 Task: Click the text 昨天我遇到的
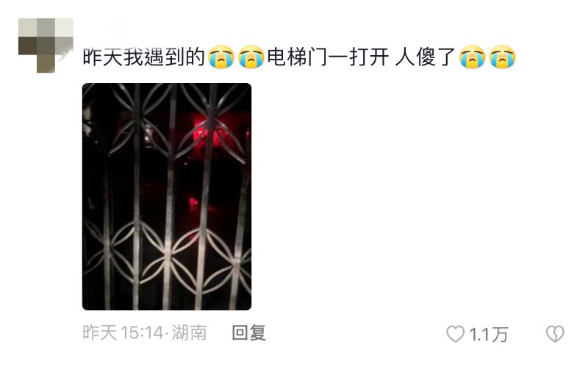point(144,57)
